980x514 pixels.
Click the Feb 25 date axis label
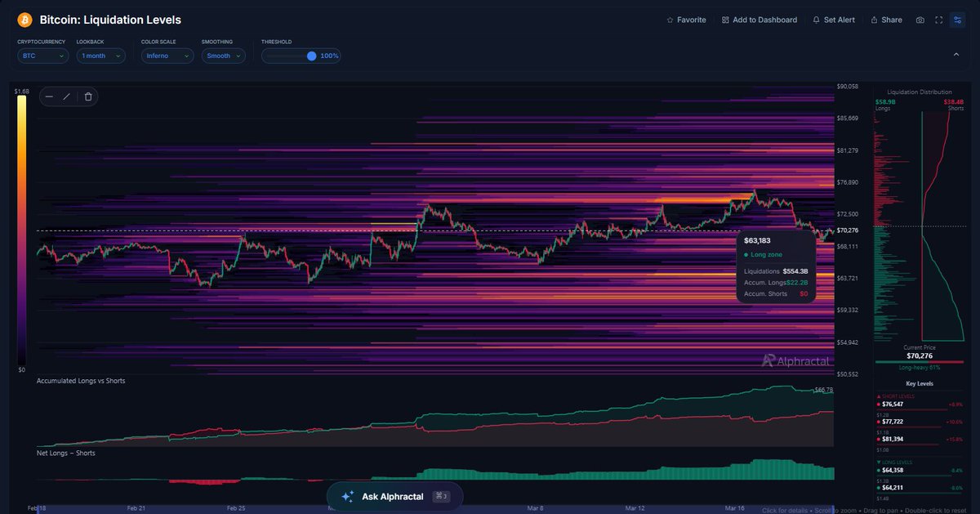(235, 507)
